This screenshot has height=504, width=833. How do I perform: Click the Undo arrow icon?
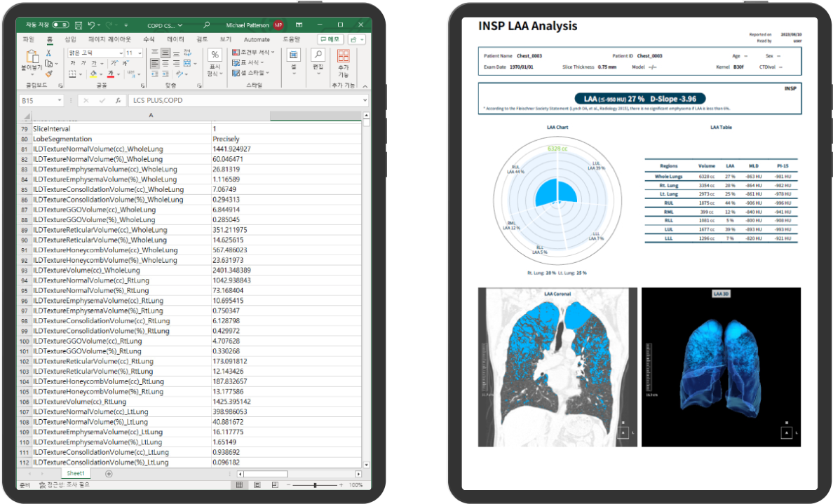click(91, 25)
